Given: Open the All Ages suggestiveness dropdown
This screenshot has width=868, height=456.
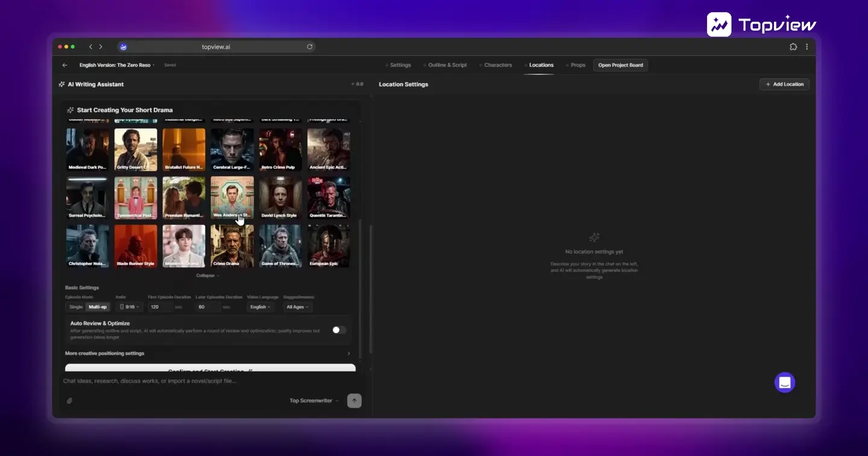Looking at the screenshot, I should click(298, 307).
